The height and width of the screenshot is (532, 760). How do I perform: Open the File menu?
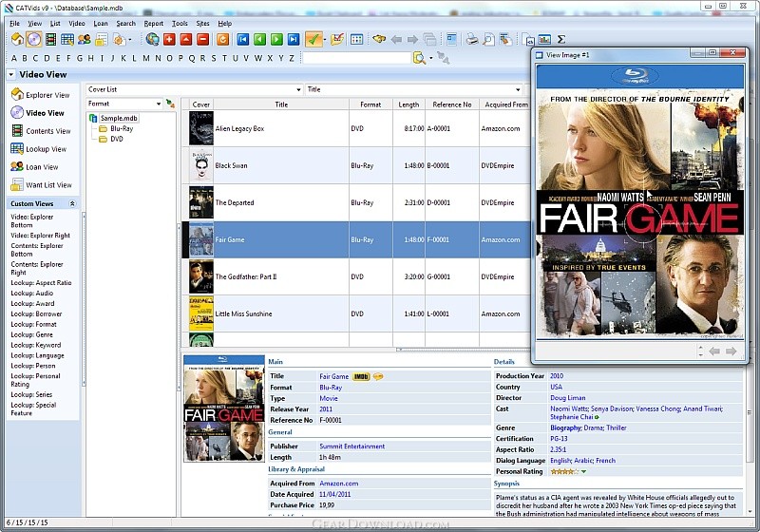click(15, 23)
